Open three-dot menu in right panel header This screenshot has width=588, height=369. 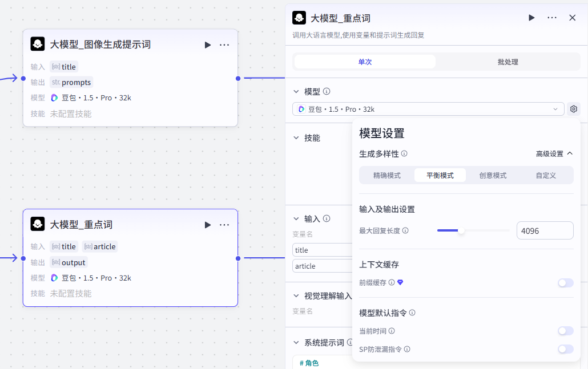[x=552, y=18]
